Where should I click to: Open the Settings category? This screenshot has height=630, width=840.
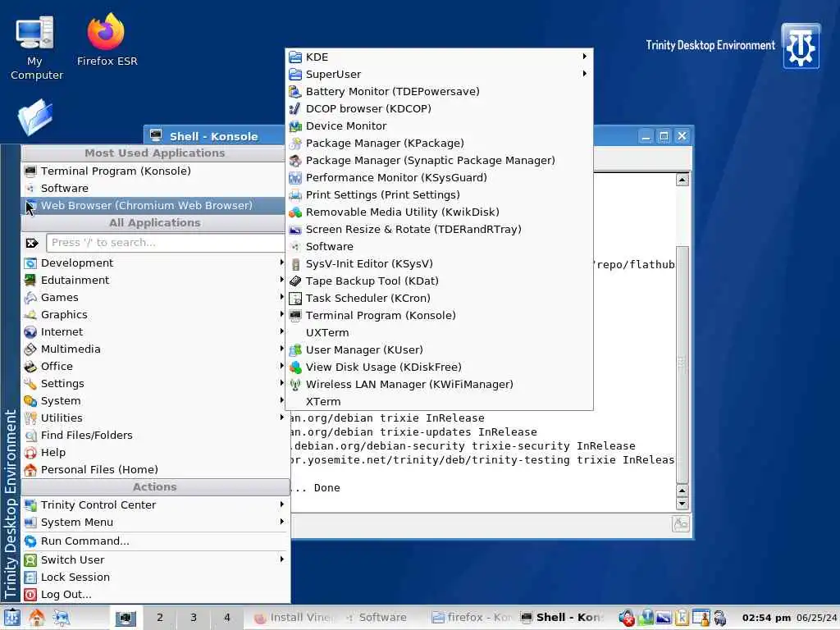click(x=155, y=383)
